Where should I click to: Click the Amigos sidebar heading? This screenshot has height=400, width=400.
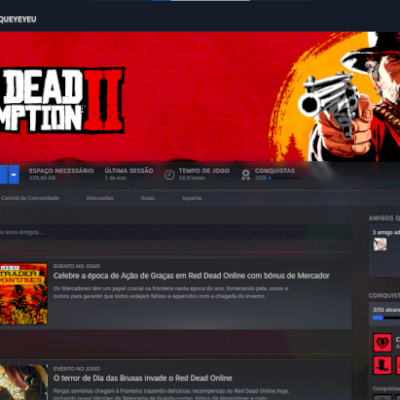384,218
